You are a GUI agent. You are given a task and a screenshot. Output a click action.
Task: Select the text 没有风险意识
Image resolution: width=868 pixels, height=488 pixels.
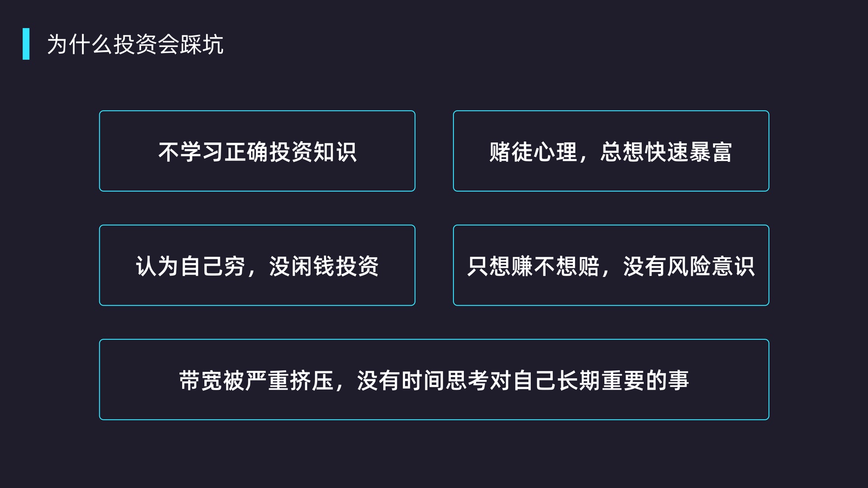click(689, 266)
